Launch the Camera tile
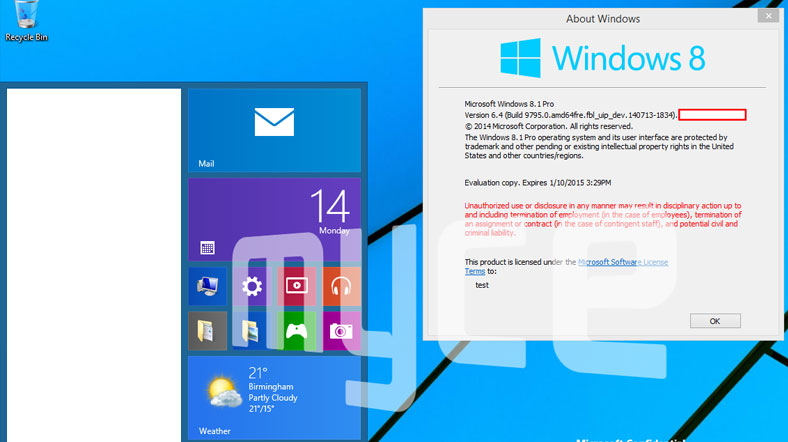 [x=341, y=331]
